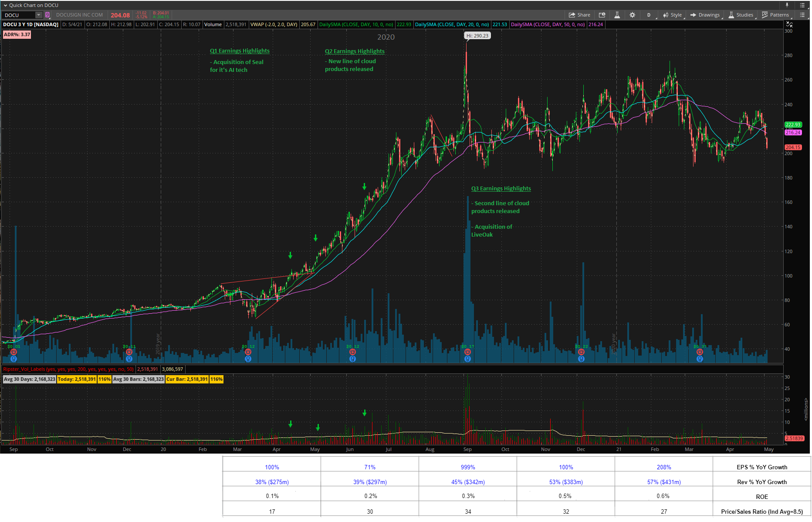
Task: Click the flask Edit Studies icon
Action: pos(617,15)
